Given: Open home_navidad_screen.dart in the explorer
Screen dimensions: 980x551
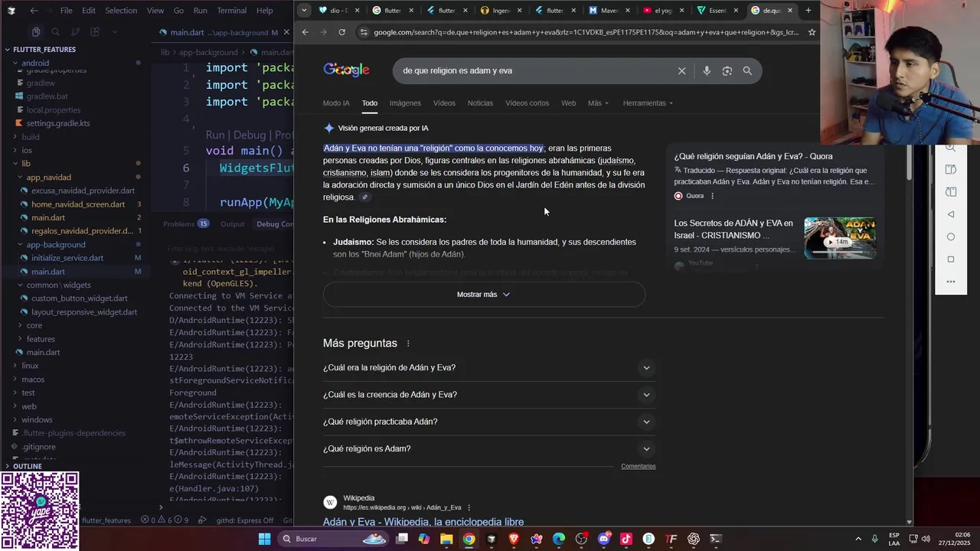Looking at the screenshot, I should pos(78,204).
